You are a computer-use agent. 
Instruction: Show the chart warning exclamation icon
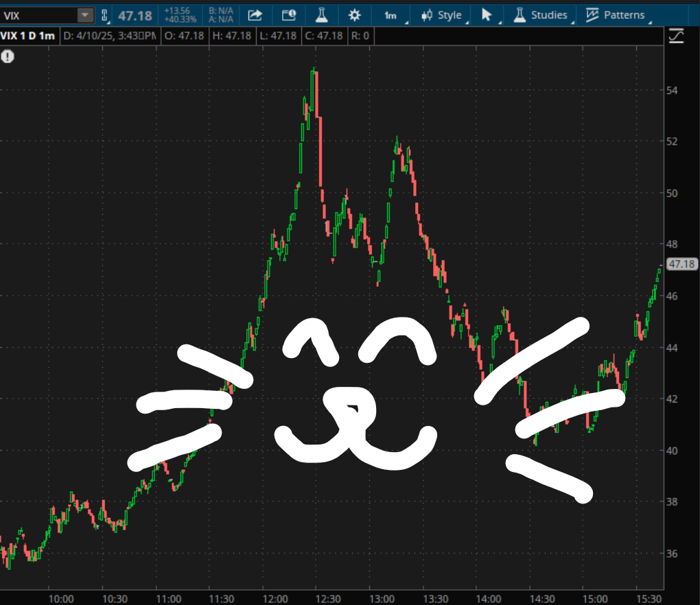coord(8,57)
